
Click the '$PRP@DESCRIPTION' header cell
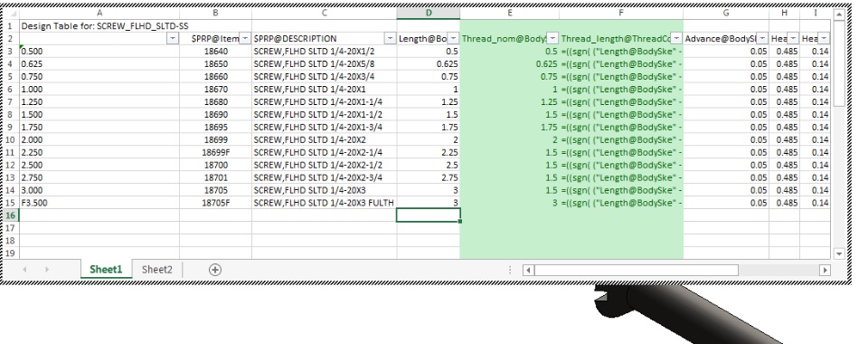coord(324,38)
